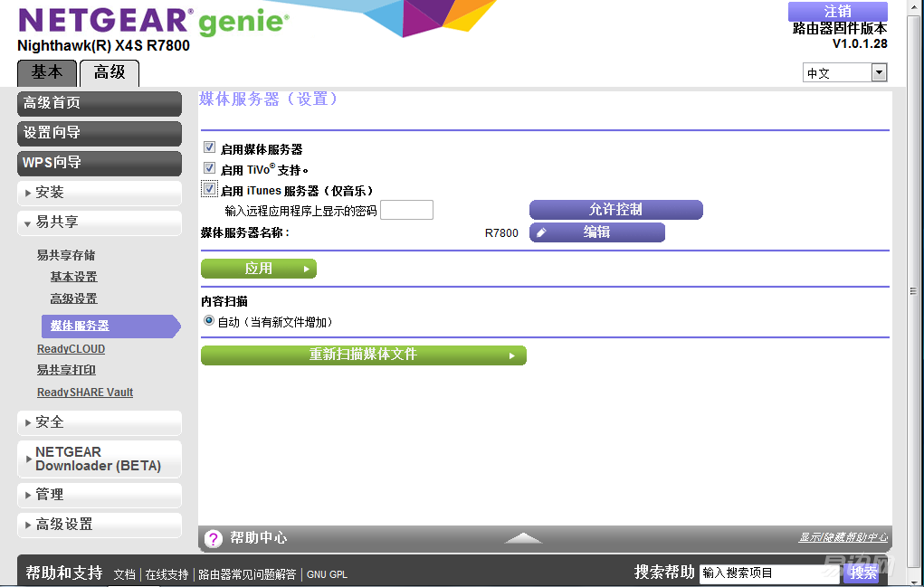Toggle 启用媒体服务器 checkbox

[x=209, y=147]
